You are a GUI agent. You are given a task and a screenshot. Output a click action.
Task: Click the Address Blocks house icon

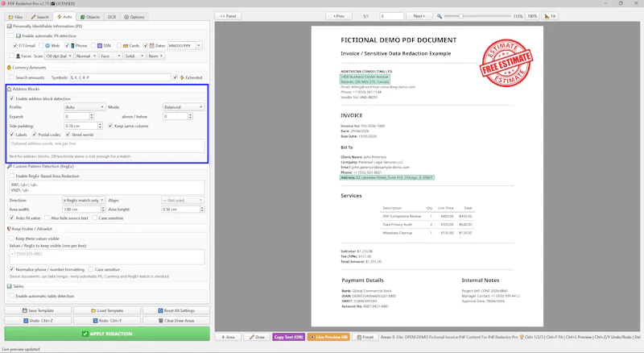point(10,89)
